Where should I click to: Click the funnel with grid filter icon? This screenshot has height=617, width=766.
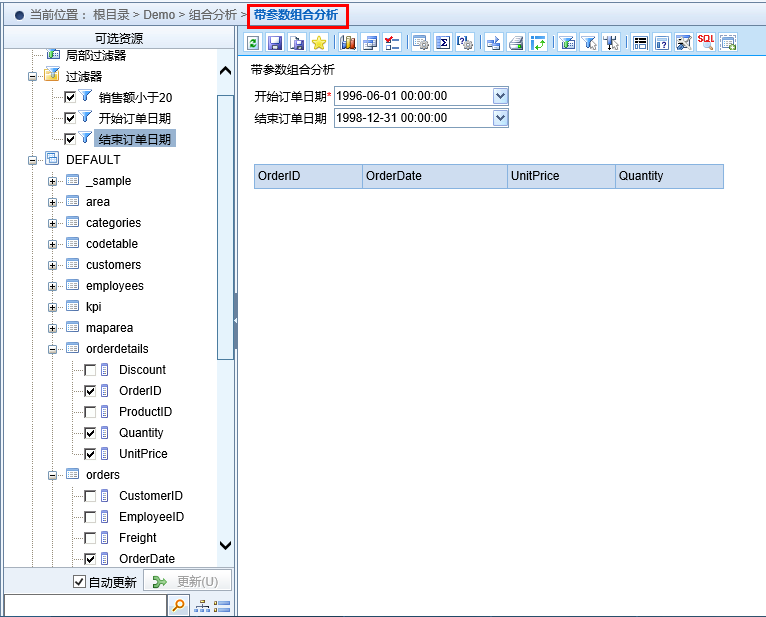pos(567,43)
